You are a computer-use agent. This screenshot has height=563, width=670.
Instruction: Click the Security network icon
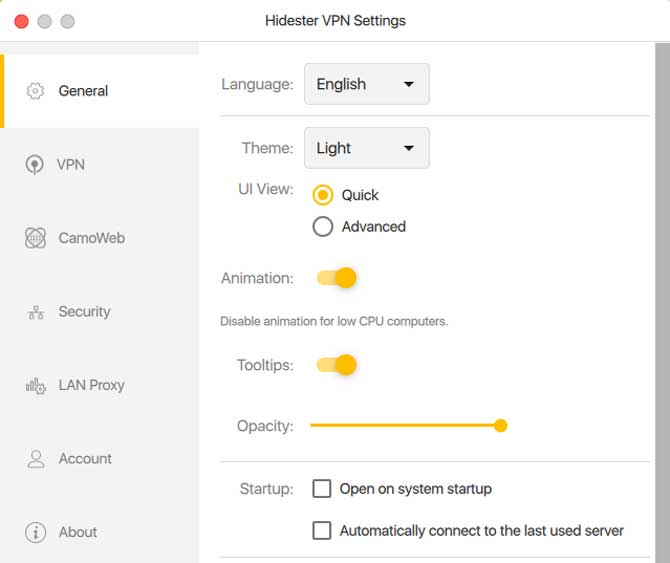tap(35, 312)
